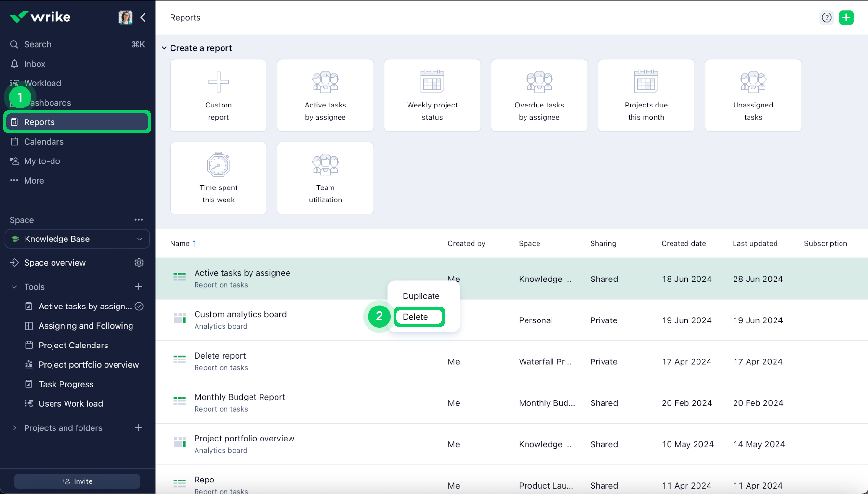This screenshot has width=868, height=494.
Task: Collapse the Tools section
Action: pyautogui.click(x=14, y=287)
